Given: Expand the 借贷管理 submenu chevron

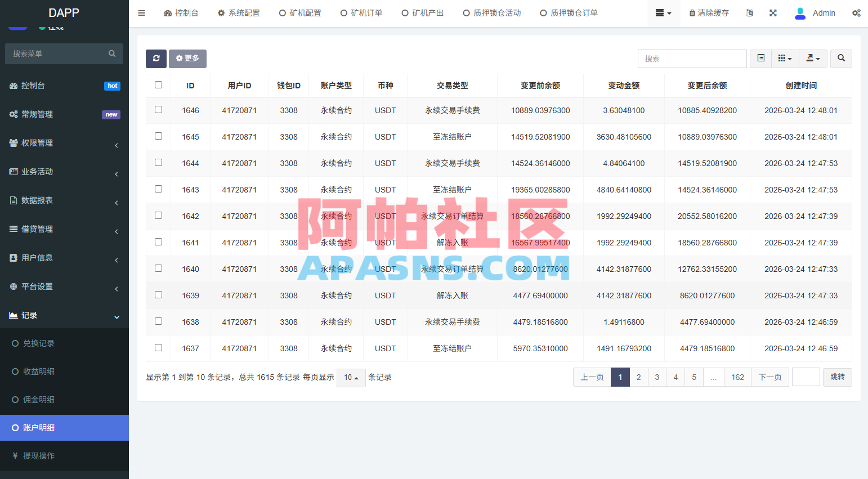Looking at the screenshot, I should coord(117,231).
